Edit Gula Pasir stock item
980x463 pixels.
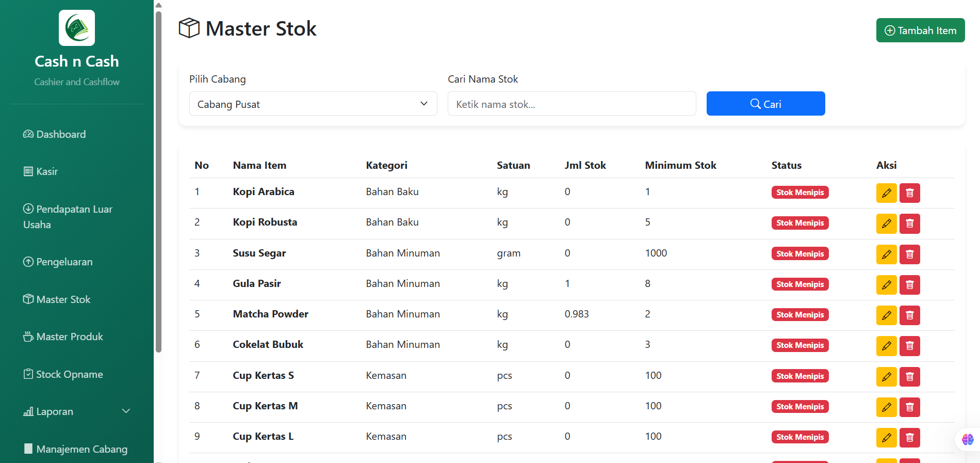886,284
